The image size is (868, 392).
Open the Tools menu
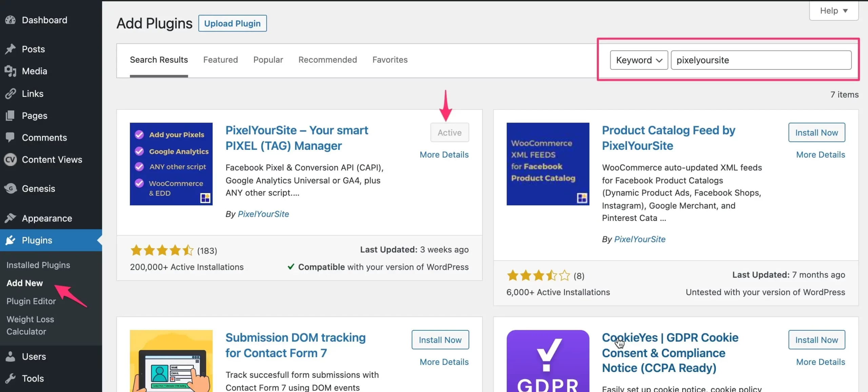33,378
